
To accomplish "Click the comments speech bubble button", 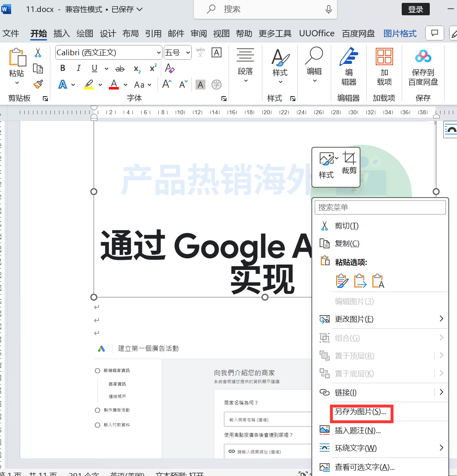I will point(435,33).
